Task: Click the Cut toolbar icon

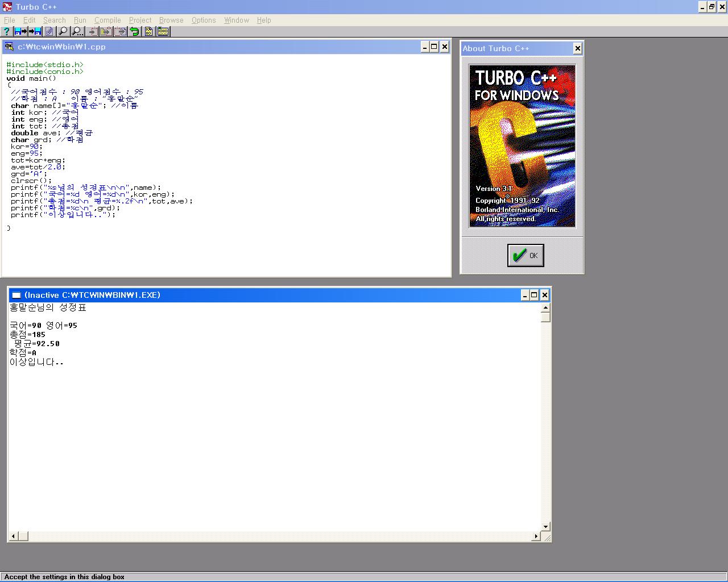Action: point(92,32)
